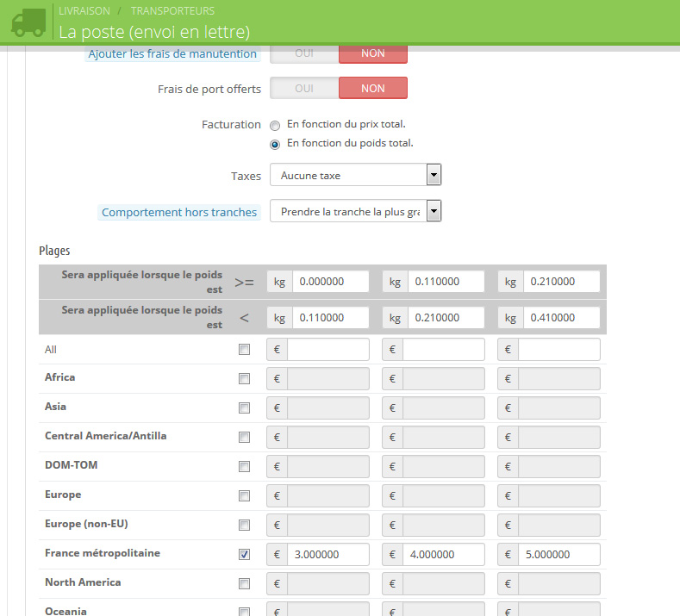Viewport: 680px width, 616px height.
Task: Edit upper bound weight field 0.410000
Action: pyautogui.click(x=562, y=318)
